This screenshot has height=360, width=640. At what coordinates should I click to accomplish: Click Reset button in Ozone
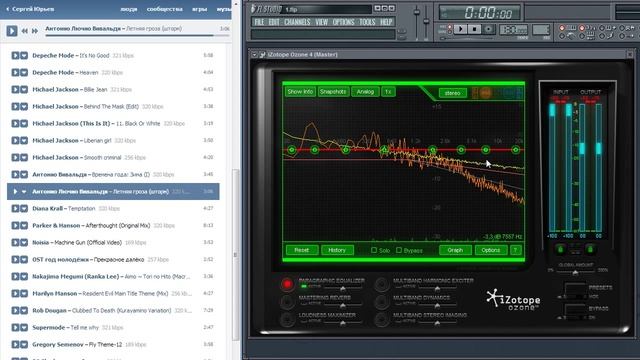302,250
